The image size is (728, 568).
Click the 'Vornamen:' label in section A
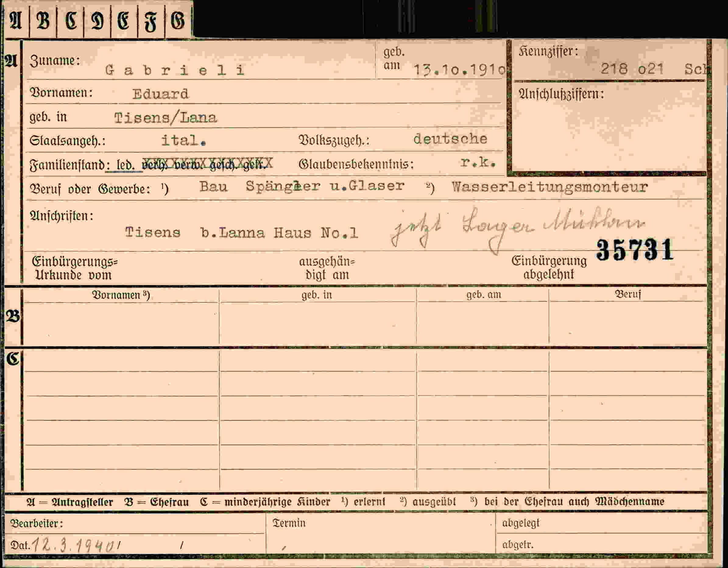coord(61,92)
